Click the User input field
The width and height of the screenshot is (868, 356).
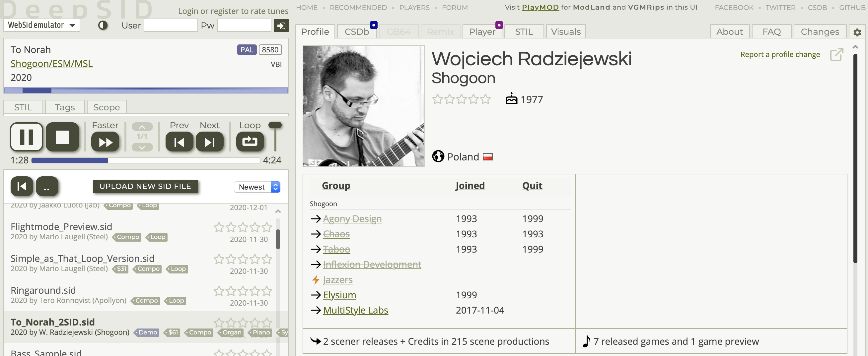(x=171, y=25)
